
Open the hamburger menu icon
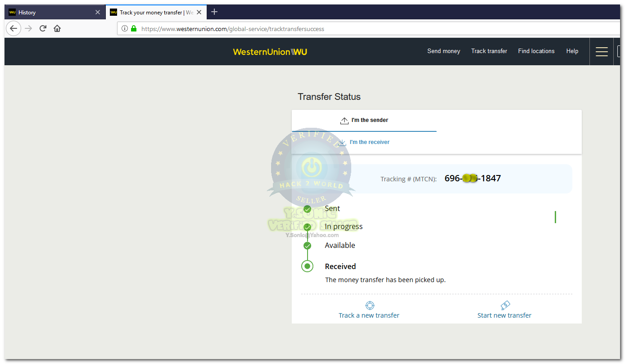click(602, 51)
